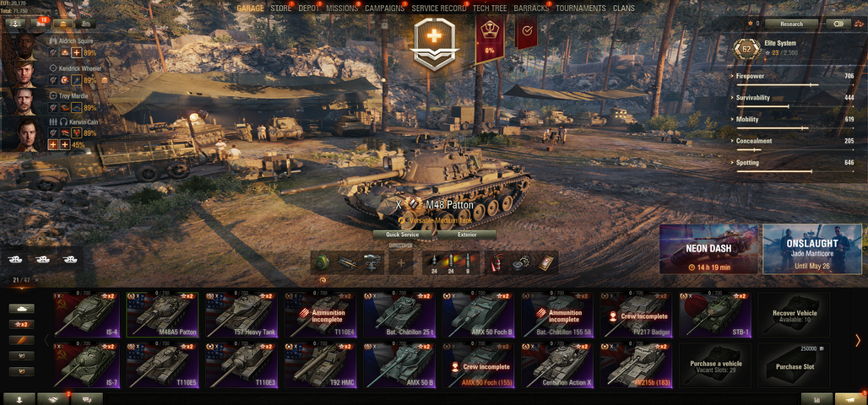
Task: Open the chat channels icon
Action: [x=86, y=399]
